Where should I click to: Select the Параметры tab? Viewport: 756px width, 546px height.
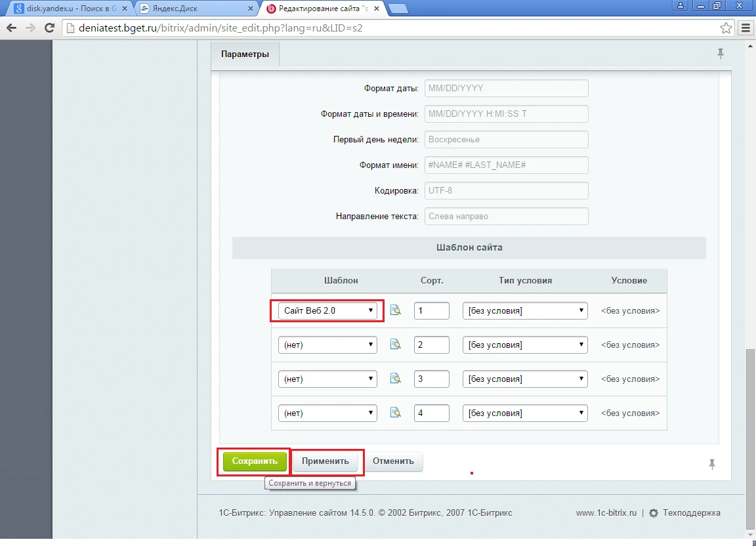(245, 54)
